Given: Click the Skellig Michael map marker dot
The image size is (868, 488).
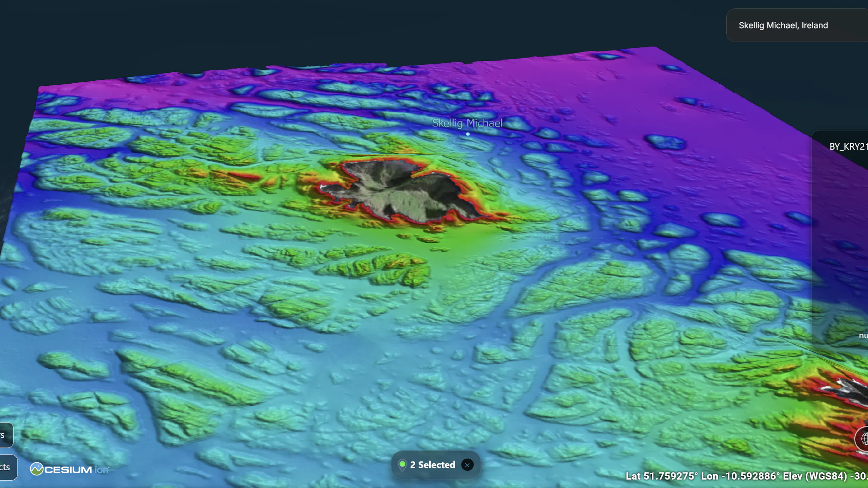Looking at the screenshot, I should pos(468,134).
